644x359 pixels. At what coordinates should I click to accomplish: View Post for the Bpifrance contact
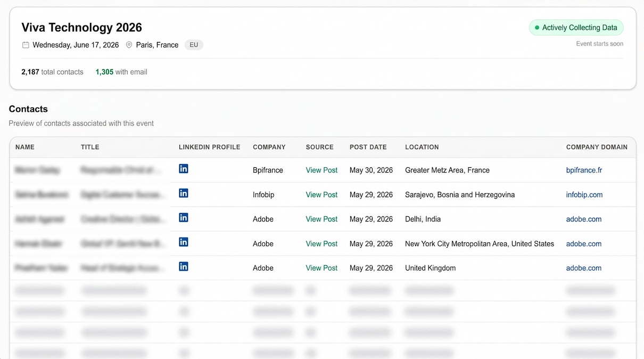click(321, 170)
